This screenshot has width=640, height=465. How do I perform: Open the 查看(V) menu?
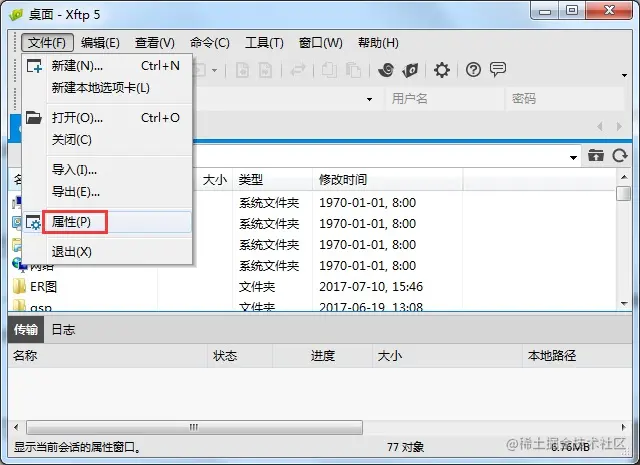click(x=155, y=42)
